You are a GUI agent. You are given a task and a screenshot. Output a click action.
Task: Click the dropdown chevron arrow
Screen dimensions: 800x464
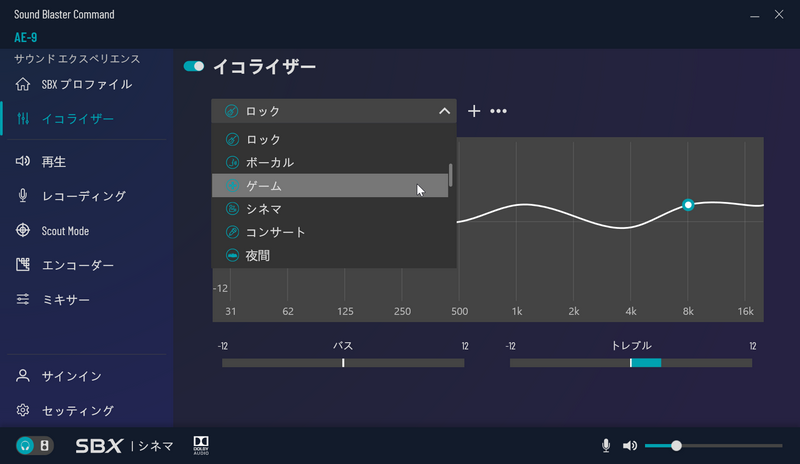444,111
